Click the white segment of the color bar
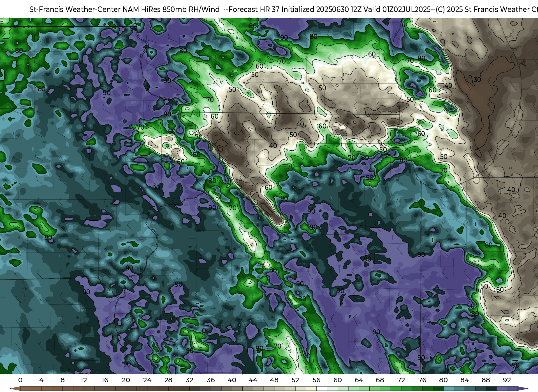 [x=322, y=389]
